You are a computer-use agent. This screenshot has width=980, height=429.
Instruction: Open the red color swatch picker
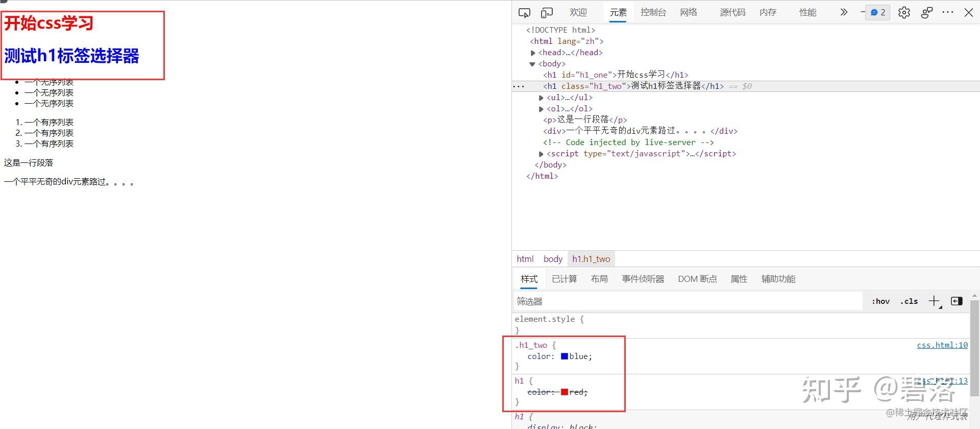pos(565,392)
